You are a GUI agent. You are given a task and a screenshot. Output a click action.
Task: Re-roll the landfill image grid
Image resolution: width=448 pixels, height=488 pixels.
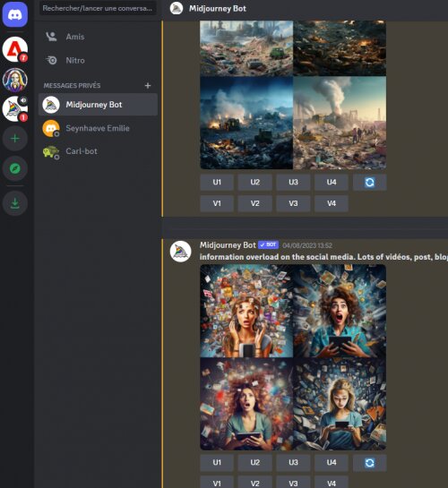coord(369,182)
